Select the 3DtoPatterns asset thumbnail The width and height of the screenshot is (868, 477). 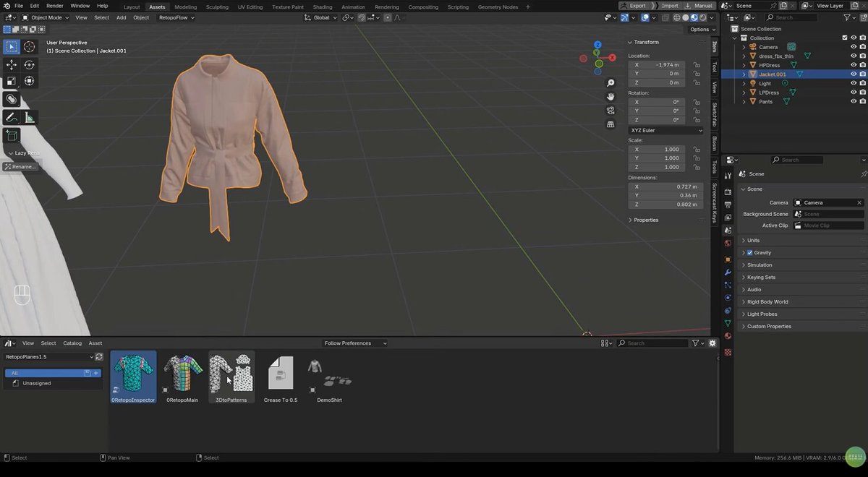pos(231,377)
